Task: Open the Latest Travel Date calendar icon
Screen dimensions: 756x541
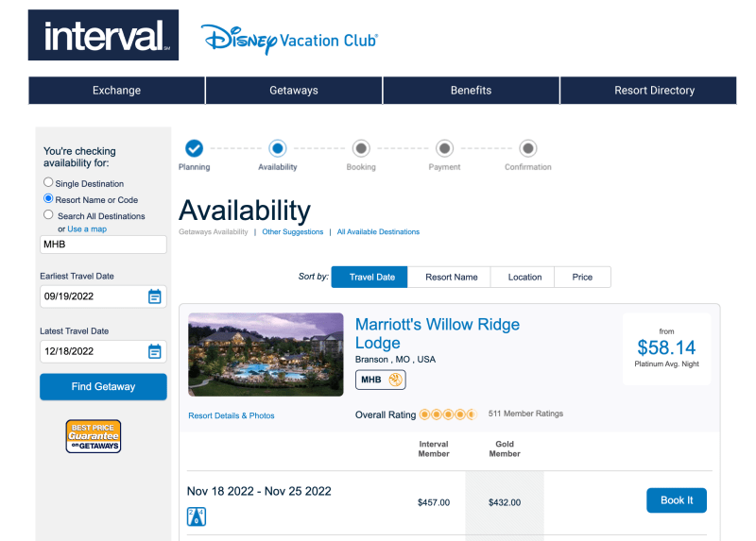Action: pos(154,351)
